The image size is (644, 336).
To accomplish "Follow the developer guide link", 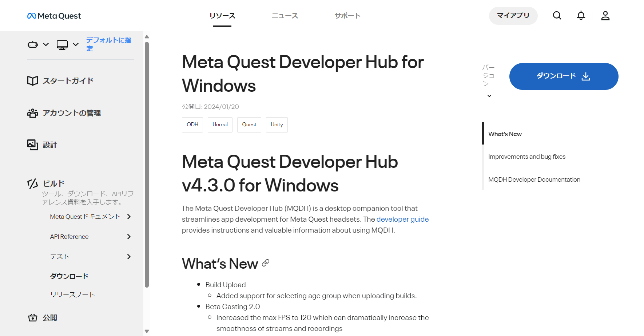I will pos(402,219).
